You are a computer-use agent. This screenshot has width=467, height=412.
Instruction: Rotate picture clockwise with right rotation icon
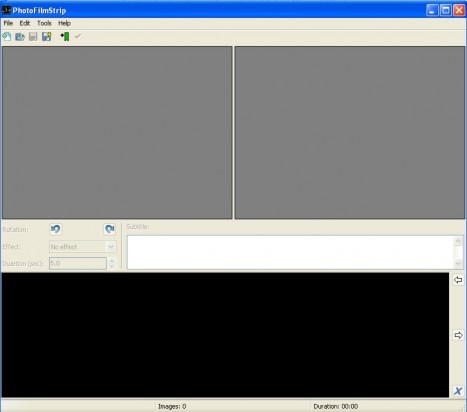tap(110, 229)
